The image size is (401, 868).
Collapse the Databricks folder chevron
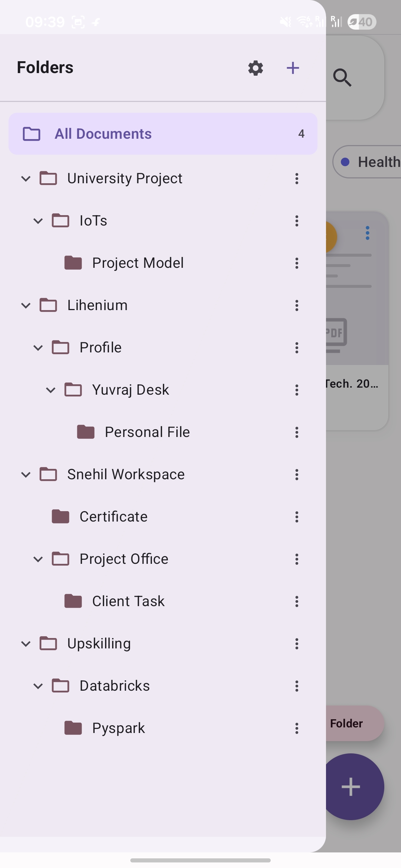click(x=38, y=686)
